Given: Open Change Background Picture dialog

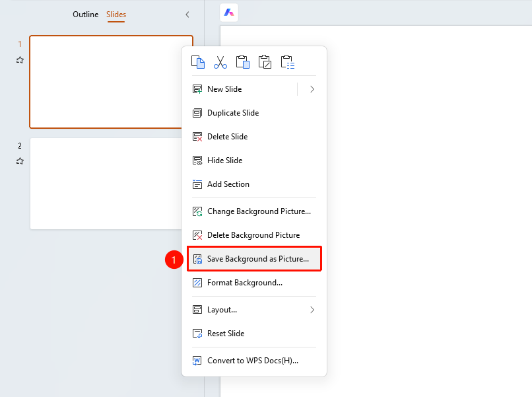Looking at the screenshot, I should click(x=254, y=211).
